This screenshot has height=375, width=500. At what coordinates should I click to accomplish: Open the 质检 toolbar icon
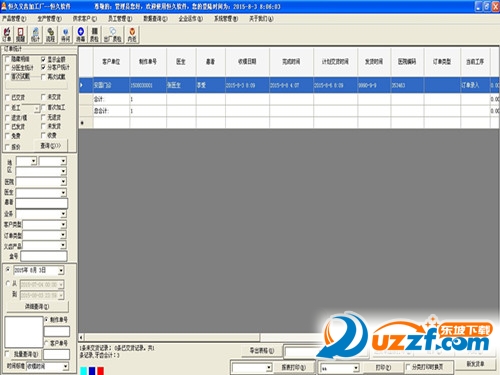click(x=94, y=35)
